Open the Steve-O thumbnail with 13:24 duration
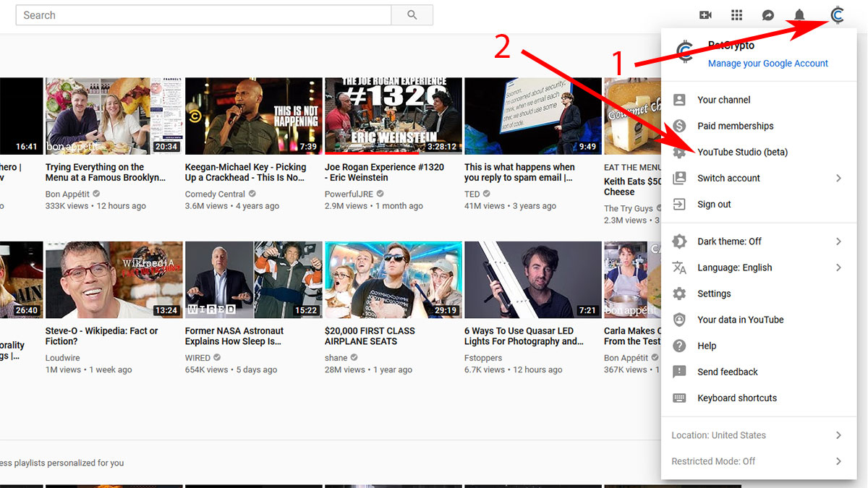 click(x=114, y=280)
